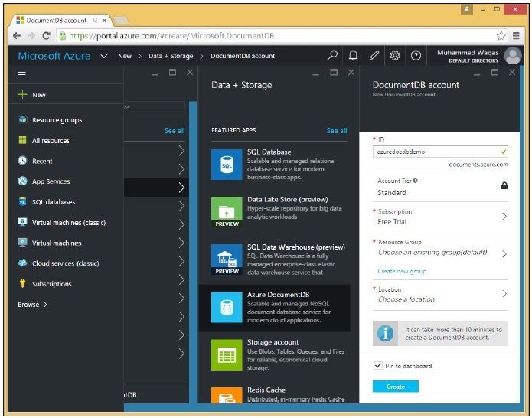This screenshot has height=418, width=532.
Task: Click the green plus New icon
Action: coord(22,94)
